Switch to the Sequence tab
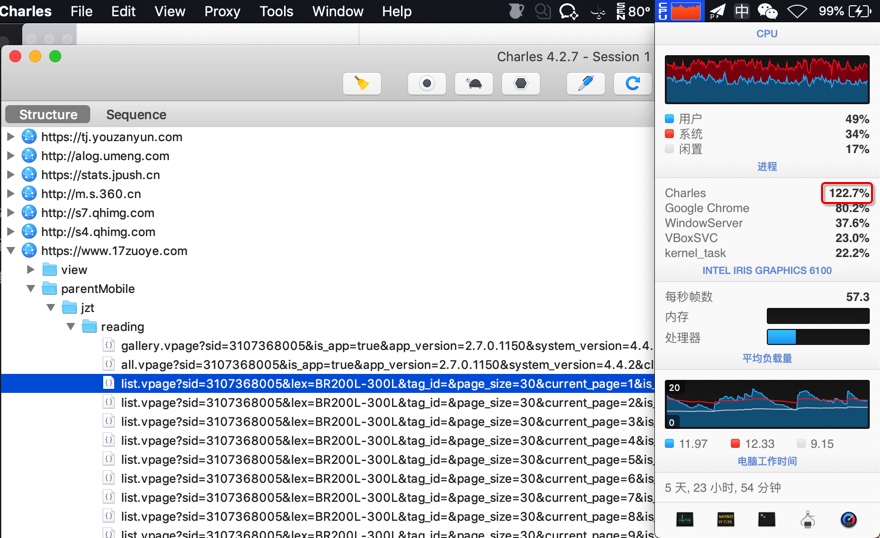This screenshot has height=538, width=880. (x=136, y=114)
